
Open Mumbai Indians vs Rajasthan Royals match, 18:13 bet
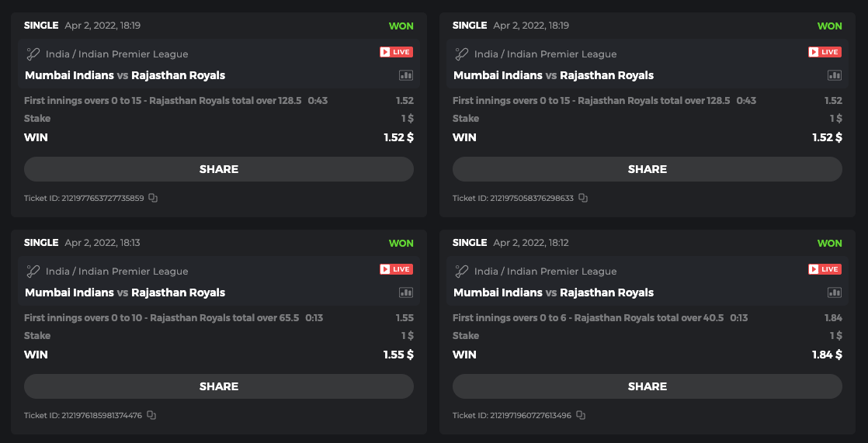coord(125,292)
